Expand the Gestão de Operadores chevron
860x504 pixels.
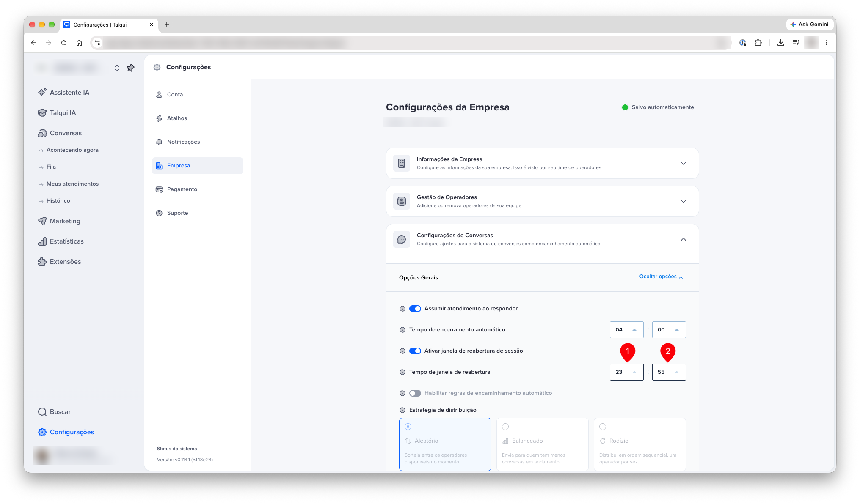point(684,201)
